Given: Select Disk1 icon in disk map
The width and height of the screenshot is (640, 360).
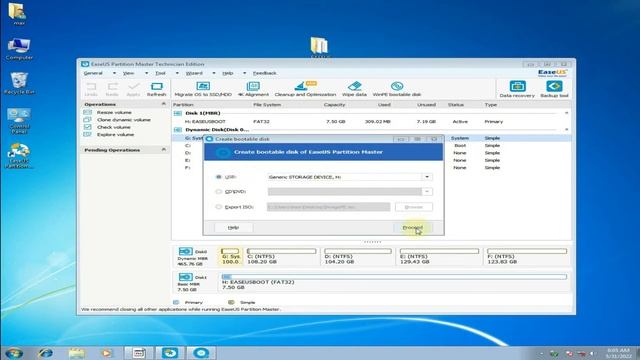Looking at the screenshot, I should pos(186,277).
